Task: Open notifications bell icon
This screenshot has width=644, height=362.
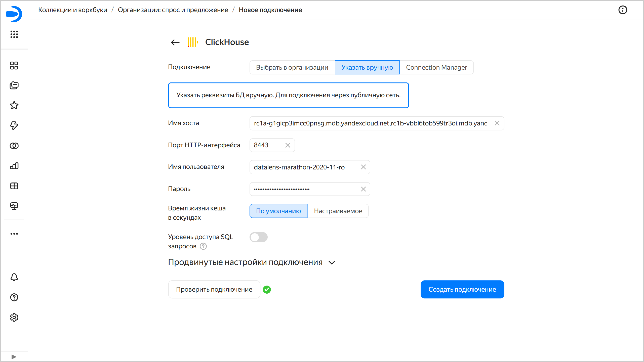Action: coord(14,277)
